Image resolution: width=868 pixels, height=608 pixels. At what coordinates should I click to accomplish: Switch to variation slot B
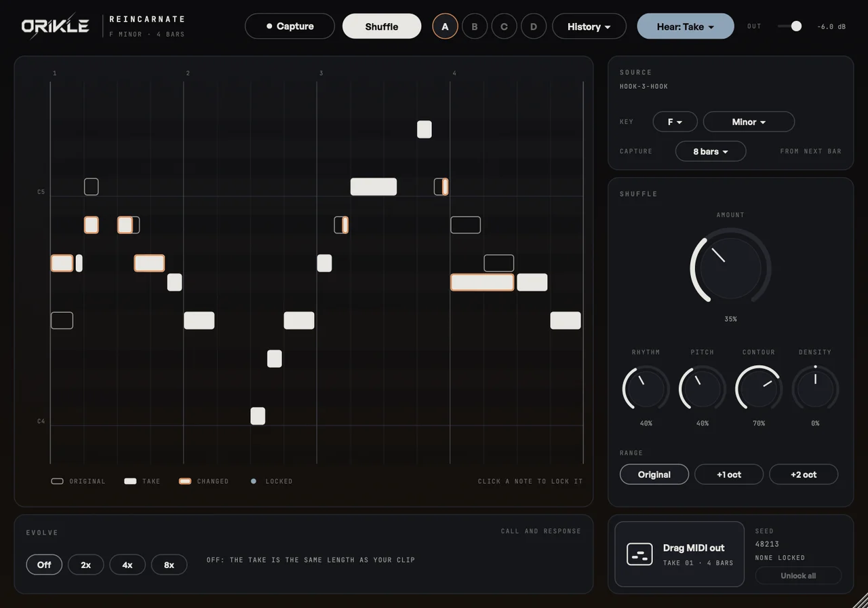click(475, 26)
